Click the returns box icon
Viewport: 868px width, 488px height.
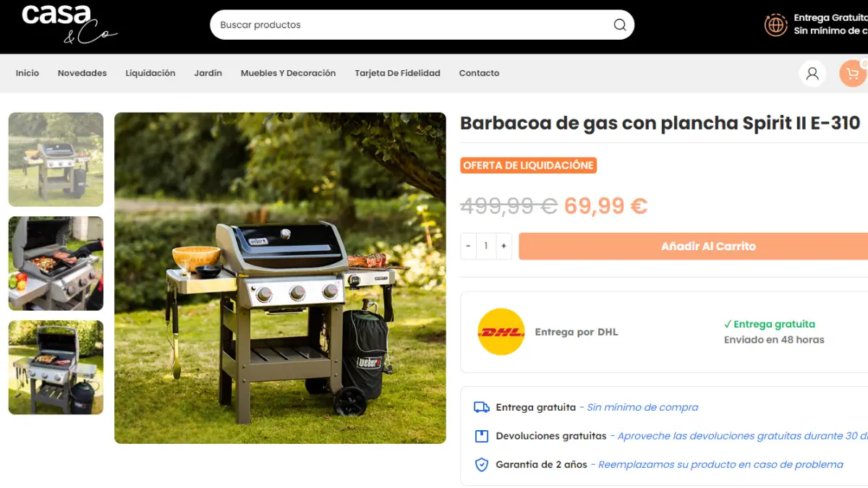click(x=482, y=436)
